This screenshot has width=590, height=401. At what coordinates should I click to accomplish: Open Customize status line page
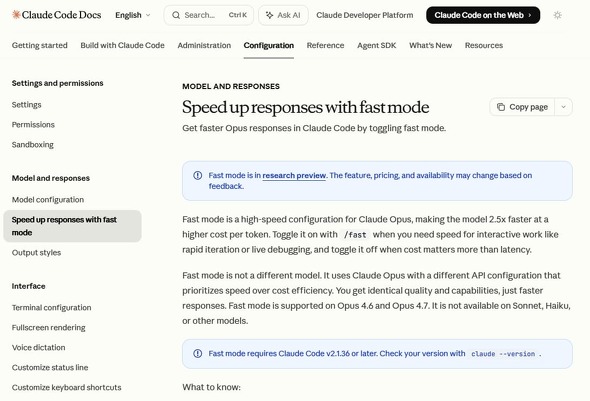point(50,367)
